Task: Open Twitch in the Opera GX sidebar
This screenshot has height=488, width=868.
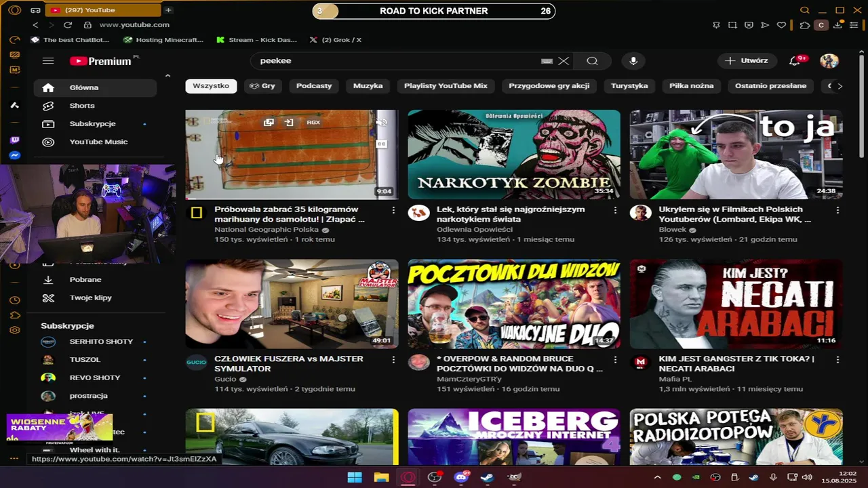Action: [14, 140]
